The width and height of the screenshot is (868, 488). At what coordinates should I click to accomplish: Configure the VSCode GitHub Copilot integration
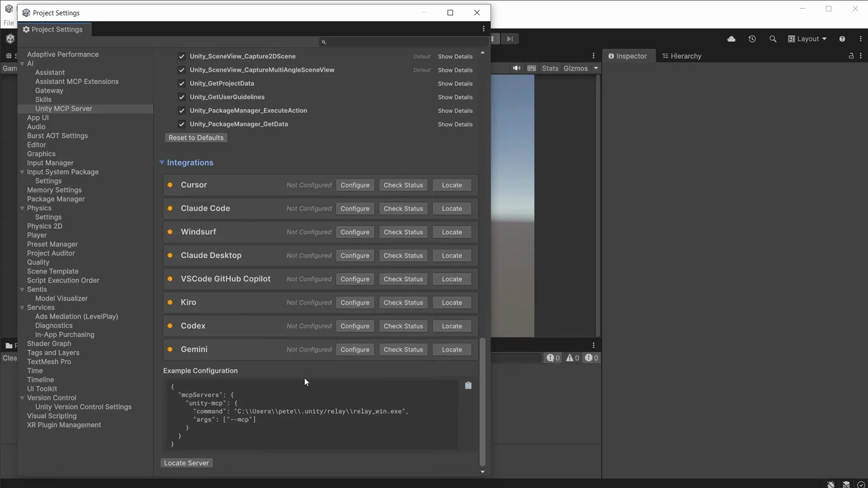tap(355, 279)
